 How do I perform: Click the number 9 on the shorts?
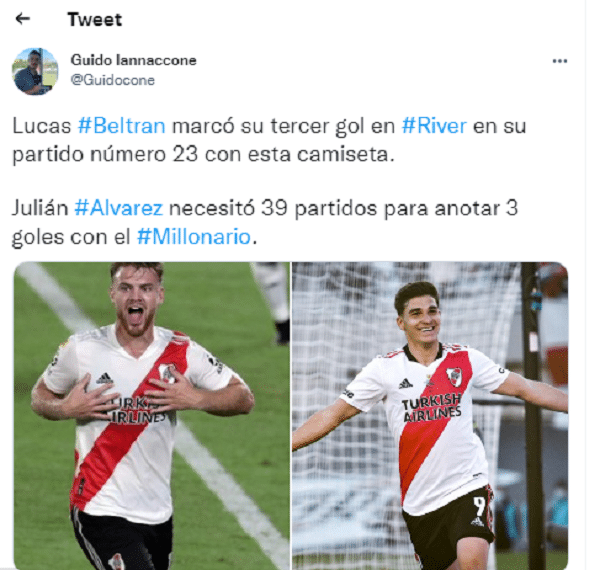[x=479, y=506]
